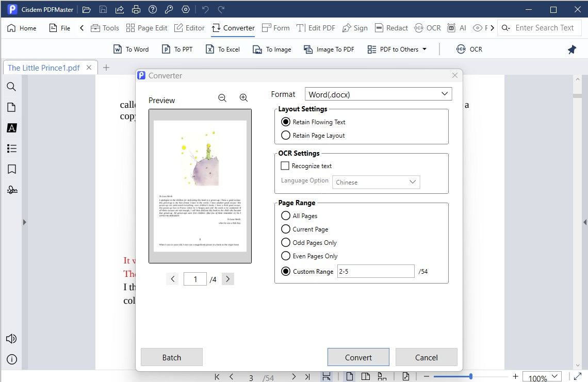This screenshot has height=382, width=588.
Task: Switch to Page Edit tab
Action: 146,28
